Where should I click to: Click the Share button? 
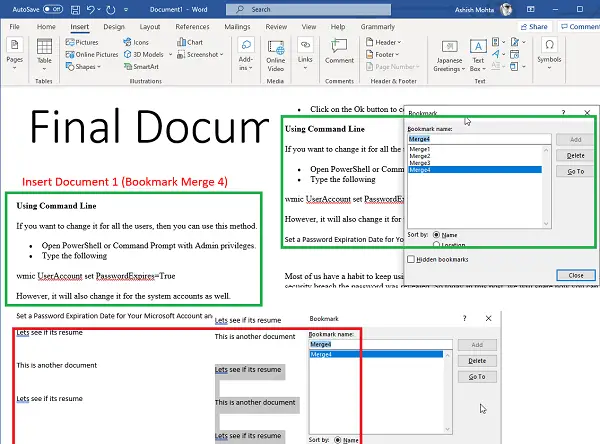[534, 27]
